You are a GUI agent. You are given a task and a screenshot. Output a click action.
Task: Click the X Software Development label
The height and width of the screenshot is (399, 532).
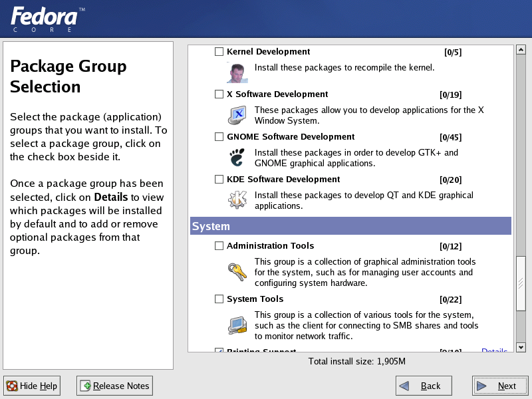click(277, 94)
